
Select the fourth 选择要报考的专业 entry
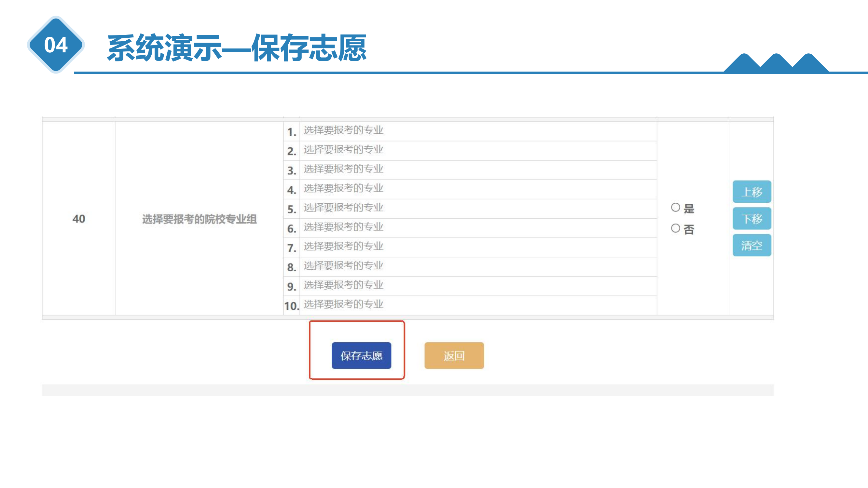(472, 189)
